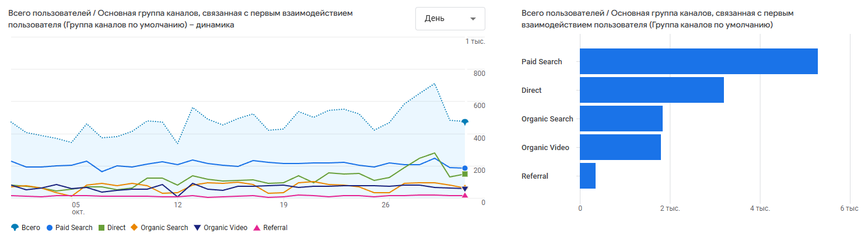The height and width of the screenshot is (240, 868).
Task: Click the green Direct legend square
Action: tap(101, 228)
